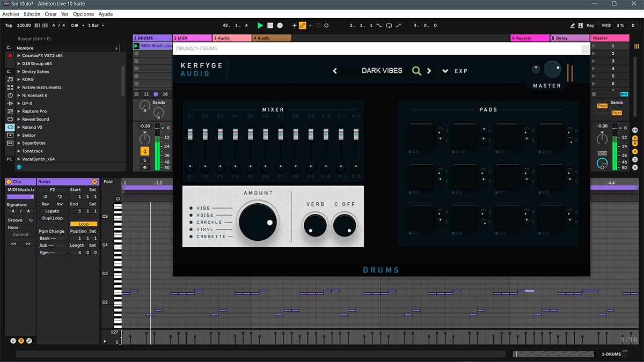Screen dimensions: 644x362
Task: Click the green search icon beside DARK VIBES
Action: click(416, 71)
